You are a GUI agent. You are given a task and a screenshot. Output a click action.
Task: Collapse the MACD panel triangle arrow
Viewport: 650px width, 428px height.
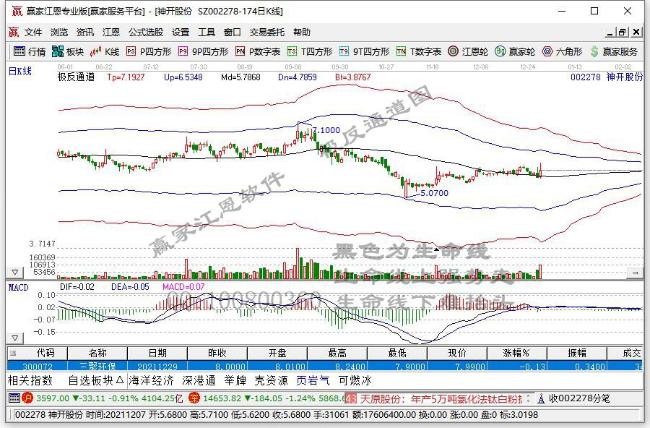click(x=15, y=338)
